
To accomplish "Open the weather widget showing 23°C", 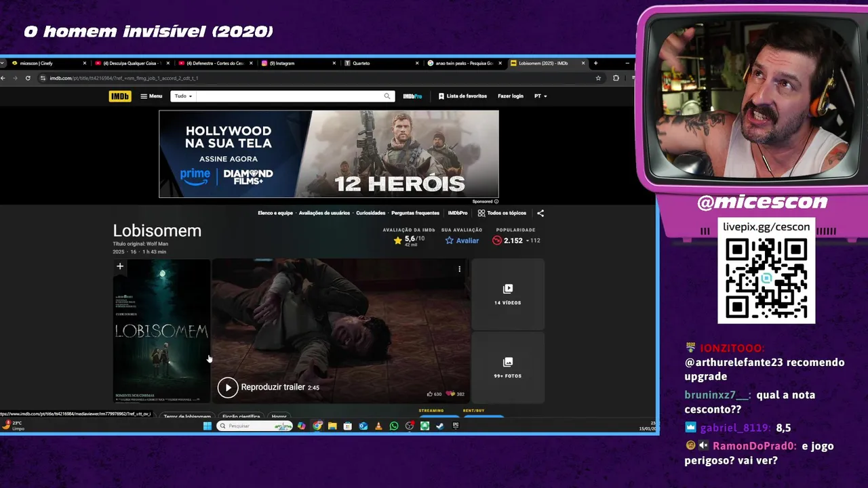I will point(14,426).
